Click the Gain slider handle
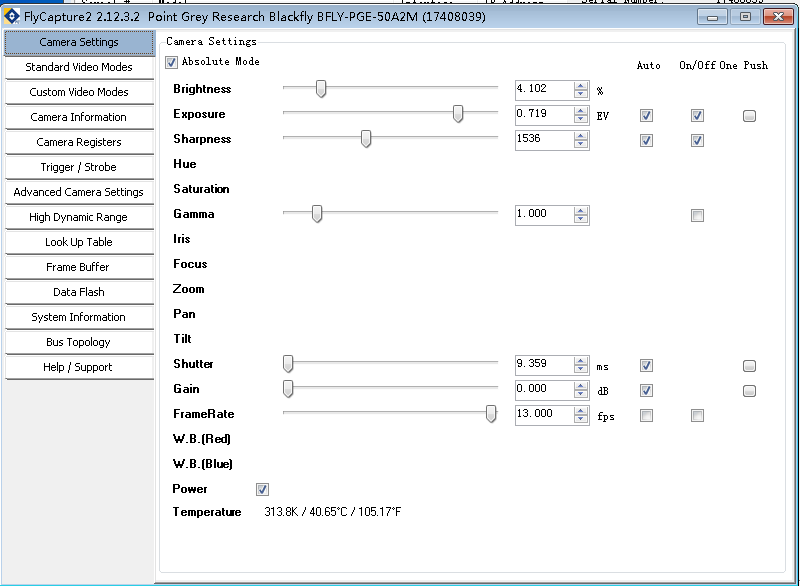Viewport: 800px width, 586px height. coord(288,389)
